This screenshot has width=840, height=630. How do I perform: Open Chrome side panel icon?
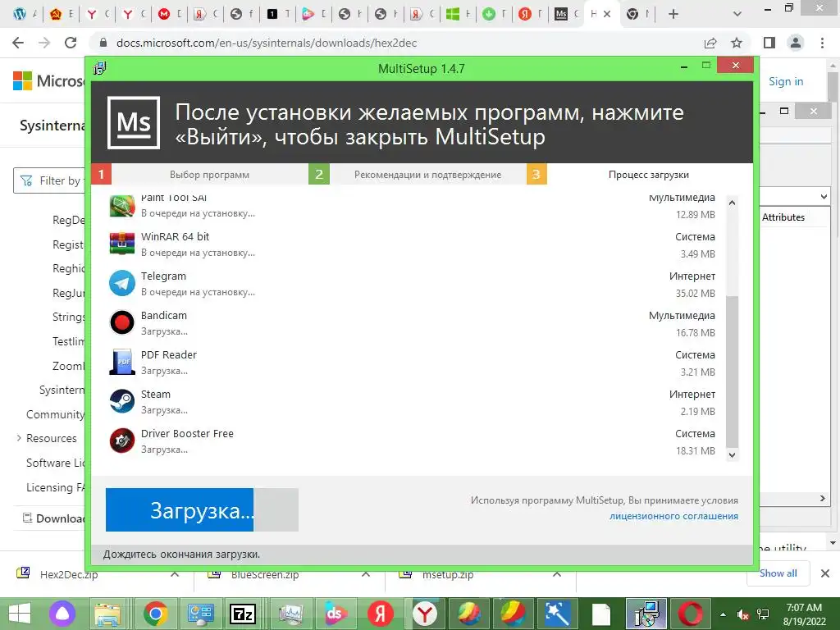click(x=769, y=43)
